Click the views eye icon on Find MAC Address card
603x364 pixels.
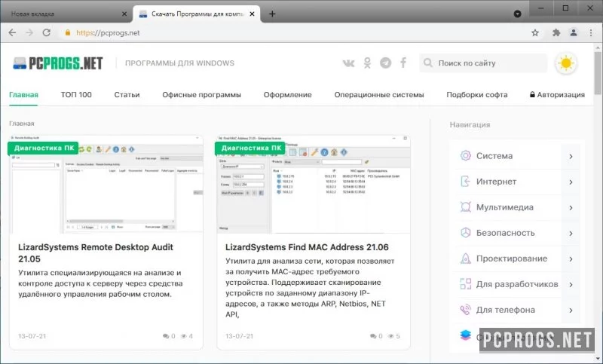(x=390, y=336)
